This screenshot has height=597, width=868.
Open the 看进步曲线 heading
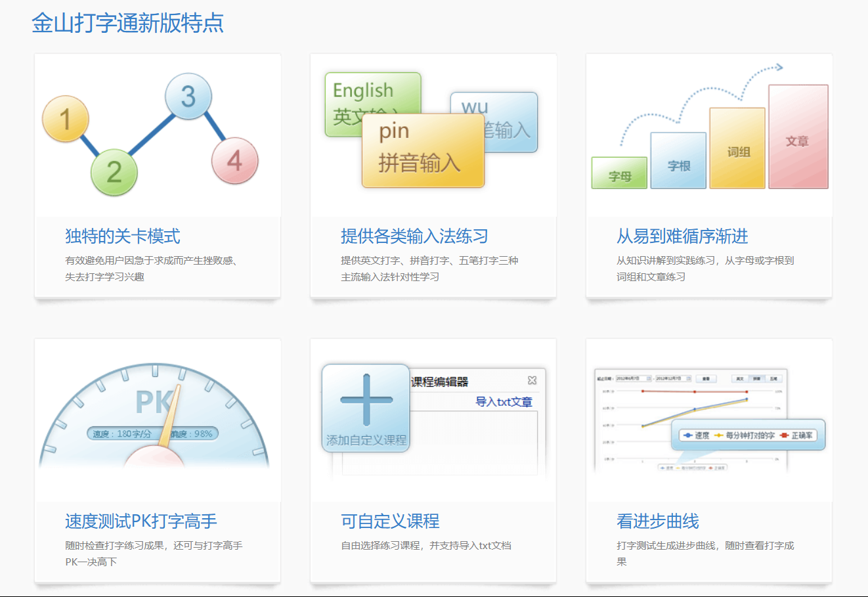658,521
